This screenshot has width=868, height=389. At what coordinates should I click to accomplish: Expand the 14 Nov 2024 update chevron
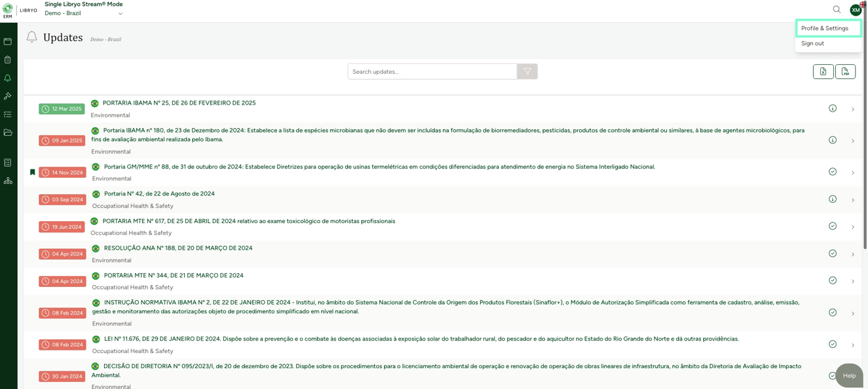tap(853, 173)
